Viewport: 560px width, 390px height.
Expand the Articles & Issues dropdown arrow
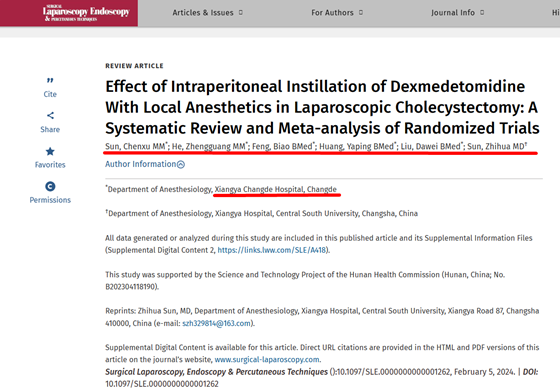click(x=241, y=12)
